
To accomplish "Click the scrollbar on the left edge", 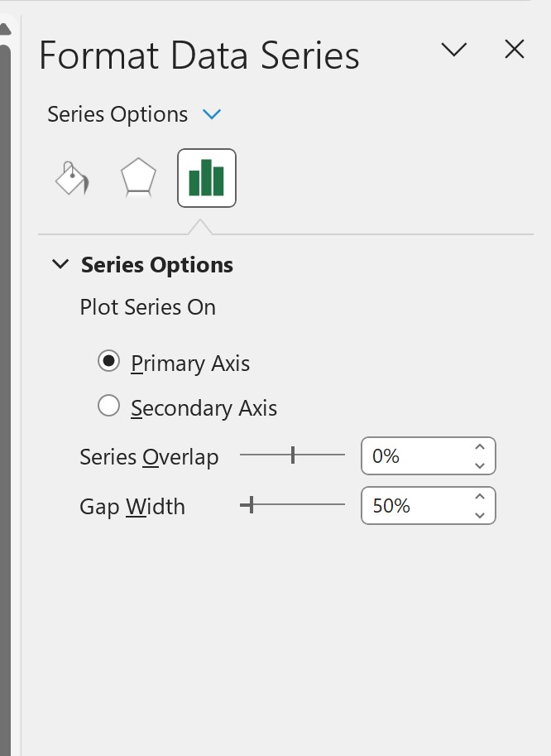I will 8,373.
